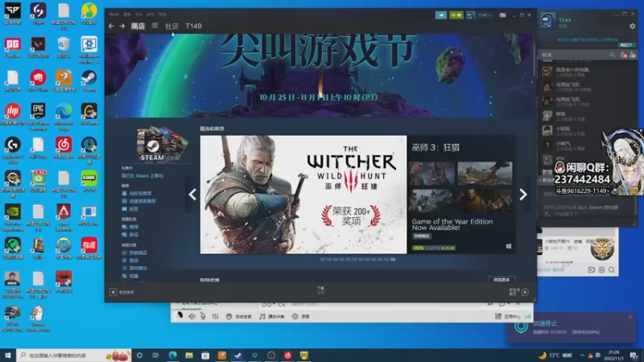Open the PUBG desktop shortcut
The width and height of the screenshot is (644, 362).
[12, 318]
